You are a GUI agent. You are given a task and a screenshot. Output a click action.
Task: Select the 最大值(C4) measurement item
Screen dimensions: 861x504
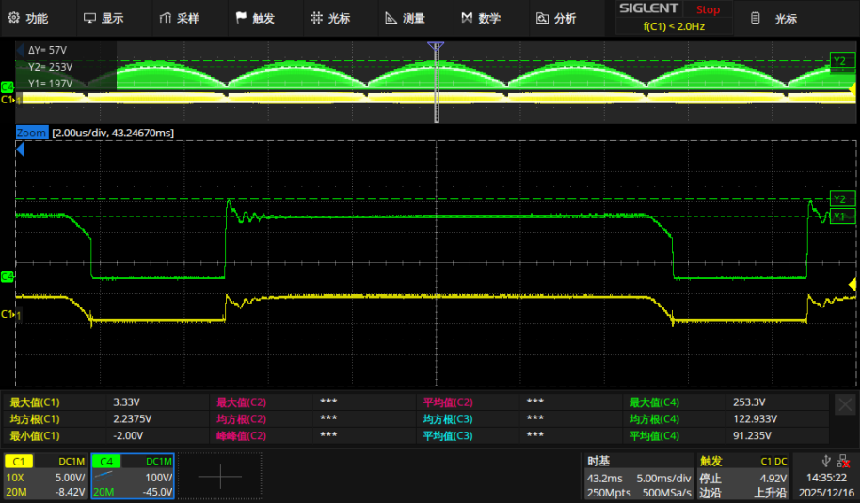point(654,402)
